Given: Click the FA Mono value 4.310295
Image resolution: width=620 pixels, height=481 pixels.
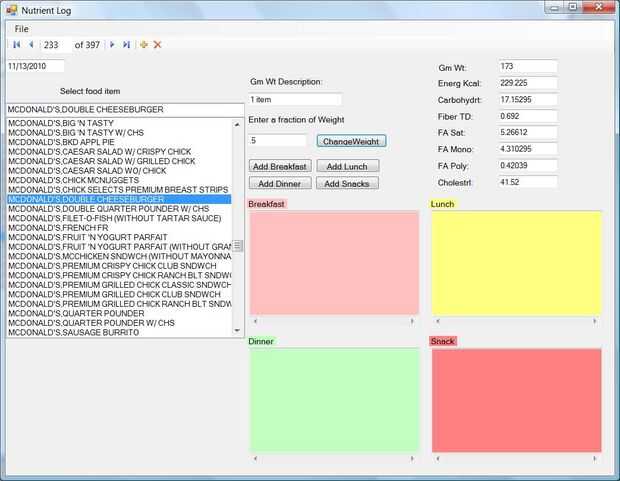Looking at the screenshot, I should pyautogui.click(x=528, y=149).
